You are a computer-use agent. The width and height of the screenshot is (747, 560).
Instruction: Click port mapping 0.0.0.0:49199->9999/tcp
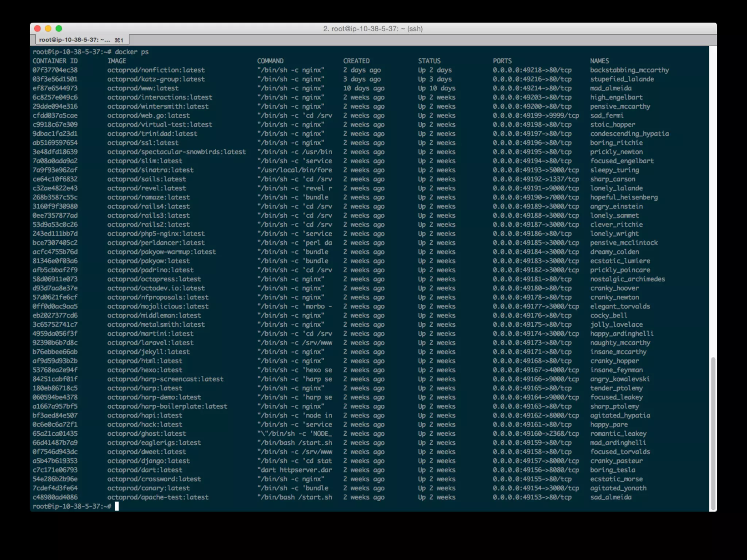tap(536, 116)
